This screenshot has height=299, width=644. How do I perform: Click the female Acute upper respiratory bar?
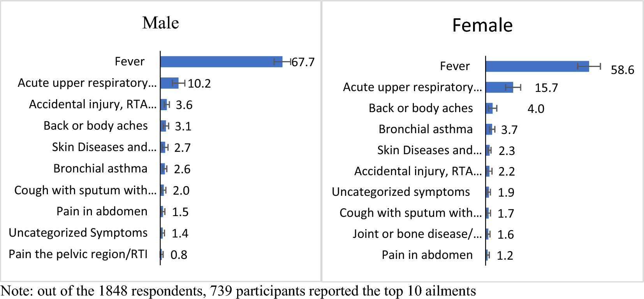coord(499,87)
